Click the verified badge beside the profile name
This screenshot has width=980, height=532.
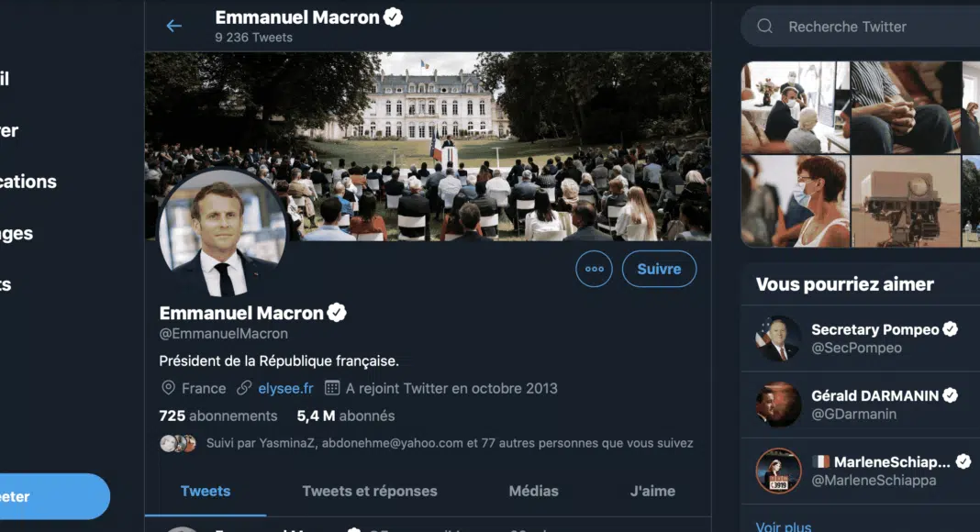337,313
